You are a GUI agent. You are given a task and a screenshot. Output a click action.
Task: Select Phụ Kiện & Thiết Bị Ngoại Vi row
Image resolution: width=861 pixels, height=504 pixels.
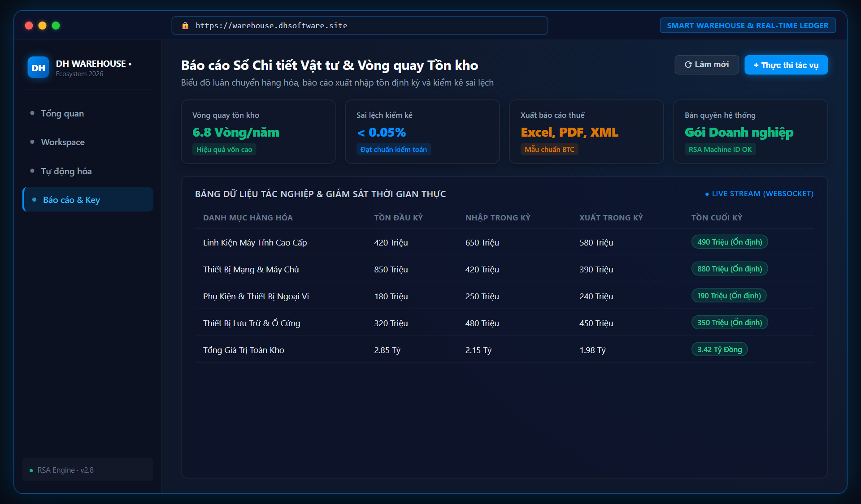[504, 296]
